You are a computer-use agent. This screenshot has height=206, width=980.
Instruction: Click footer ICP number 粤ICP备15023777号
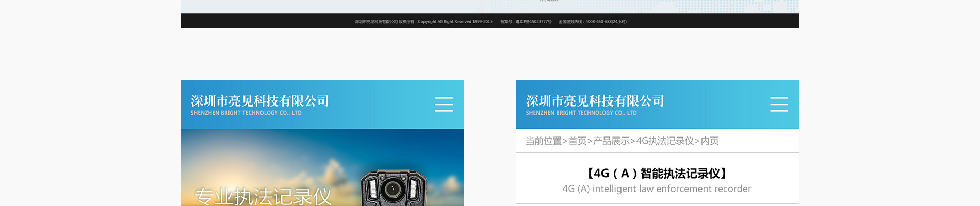(533, 22)
